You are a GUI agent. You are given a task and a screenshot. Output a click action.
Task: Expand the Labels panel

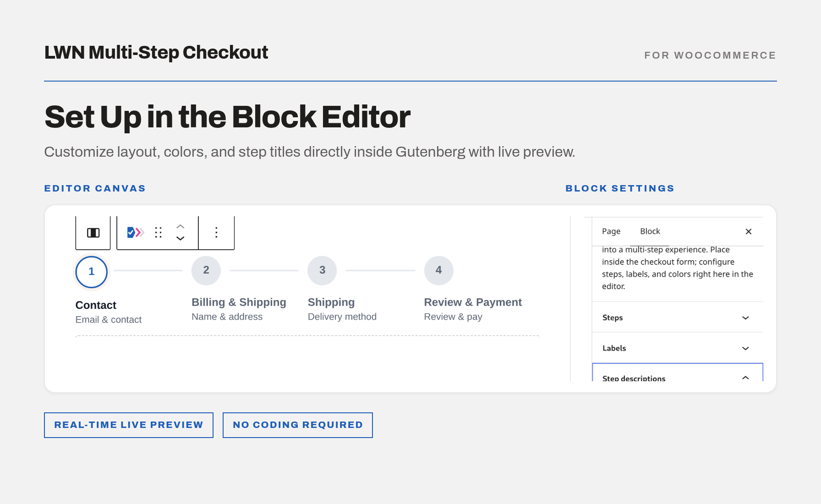(678, 348)
